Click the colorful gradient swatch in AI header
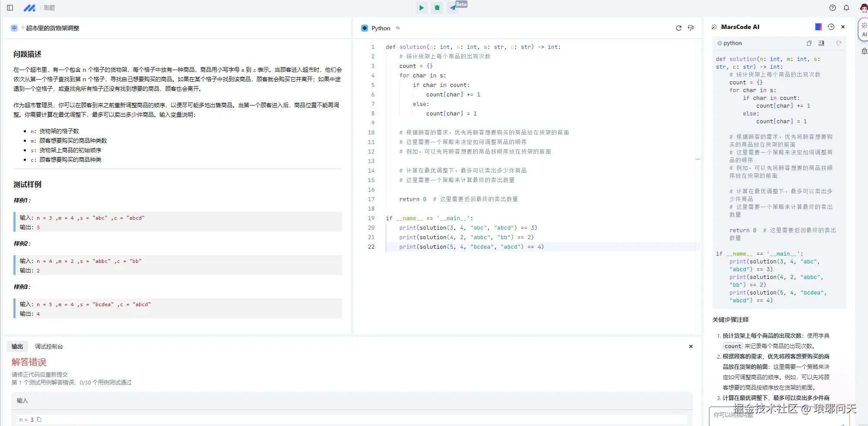The width and height of the screenshot is (868, 426). (x=818, y=27)
